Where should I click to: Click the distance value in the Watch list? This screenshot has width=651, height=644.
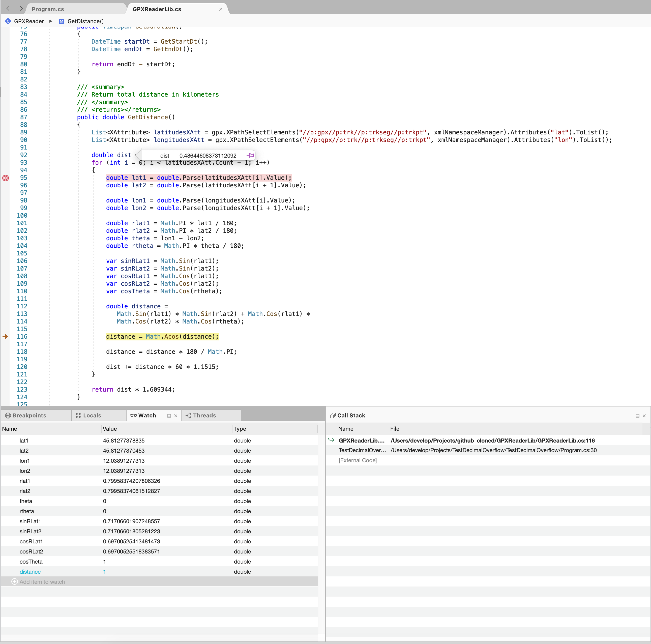(104, 572)
